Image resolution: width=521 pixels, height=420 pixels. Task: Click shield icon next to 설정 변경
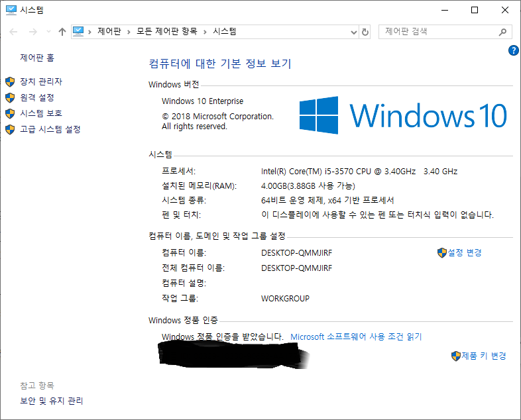pyautogui.click(x=442, y=253)
